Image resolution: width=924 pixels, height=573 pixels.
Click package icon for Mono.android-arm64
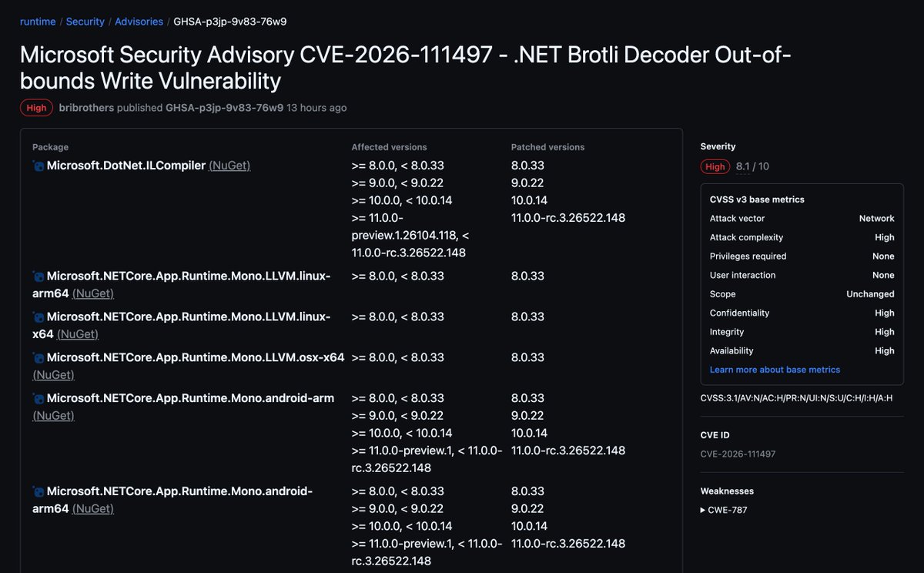tap(38, 491)
